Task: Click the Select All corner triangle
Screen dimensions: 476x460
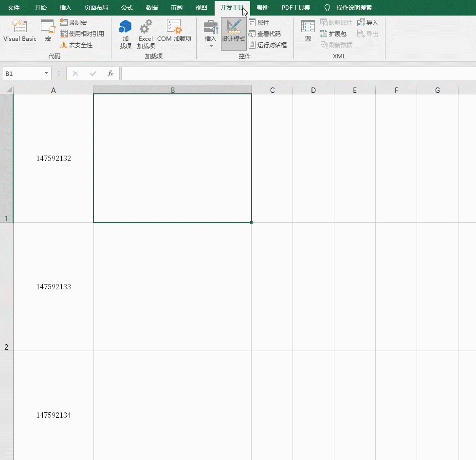Action: tap(9, 90)
